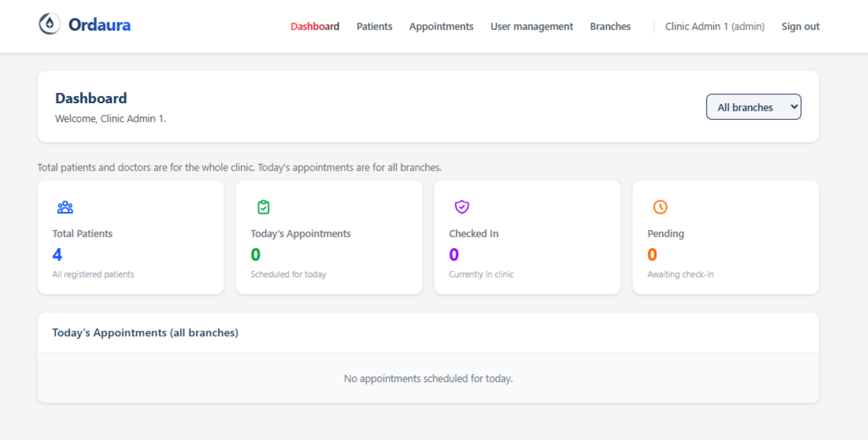Screen dimensions: 868x440
Task: Click the Today's Appointments stat card
Action: click(329, 238)
